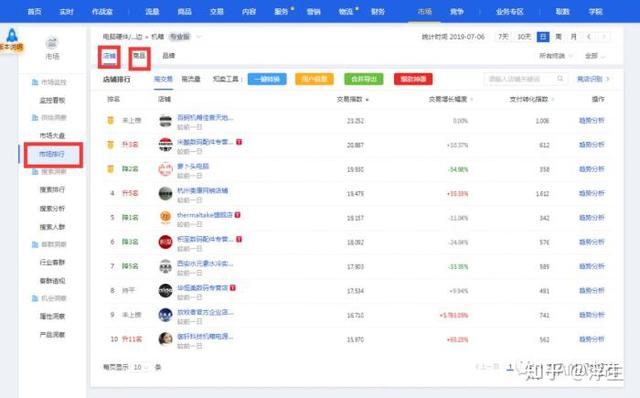The width and height of the screenshot is (640, 398).
Task: Switch to the 商品 tab
Action: (x=139, y=56)
